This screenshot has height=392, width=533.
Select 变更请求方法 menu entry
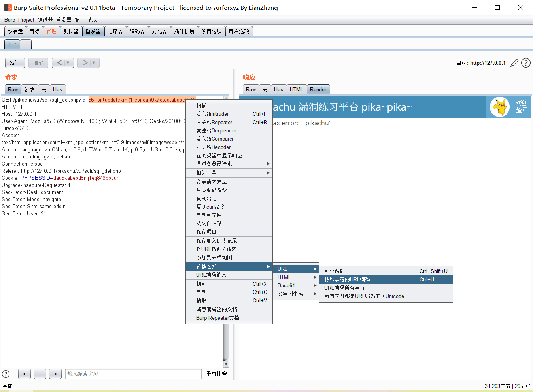click(229, 182)
